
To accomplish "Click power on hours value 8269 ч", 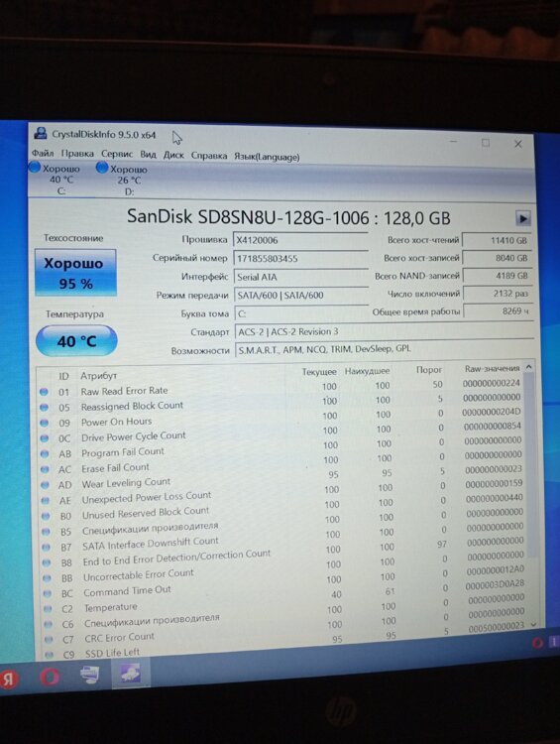I will pos(498,311).
